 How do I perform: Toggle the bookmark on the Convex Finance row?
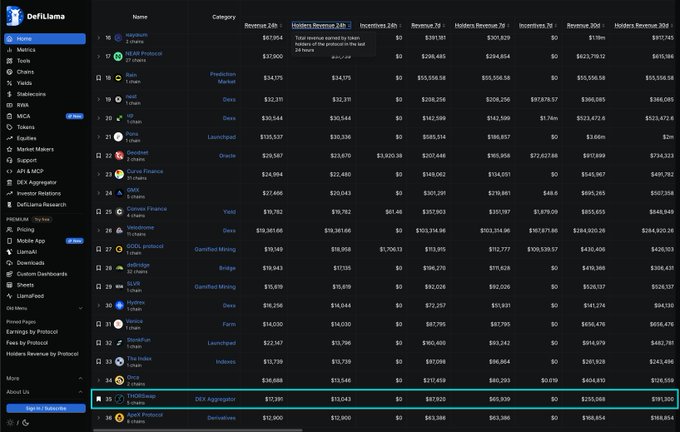98,212
